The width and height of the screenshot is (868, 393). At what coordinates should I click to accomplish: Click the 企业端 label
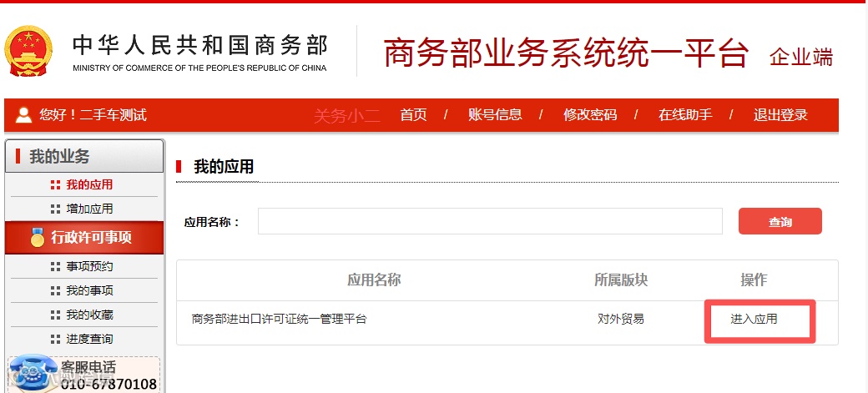[801, 57]
